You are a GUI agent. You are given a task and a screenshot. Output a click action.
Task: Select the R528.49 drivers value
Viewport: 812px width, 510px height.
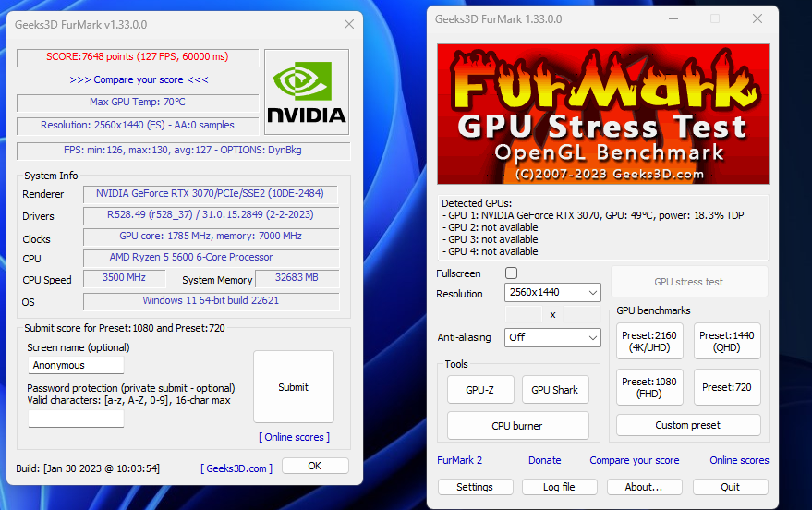tap(211, 215)
